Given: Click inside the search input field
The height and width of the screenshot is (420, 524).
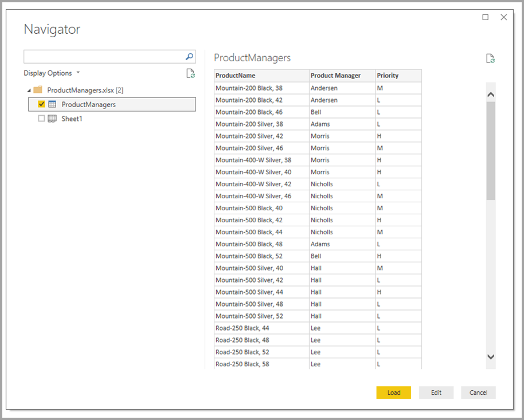Looking at the screenshot, I should (103, 56).
